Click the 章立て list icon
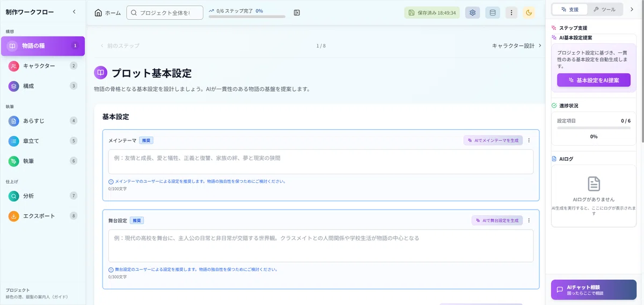Screen dimensions: 644x305 14,141
